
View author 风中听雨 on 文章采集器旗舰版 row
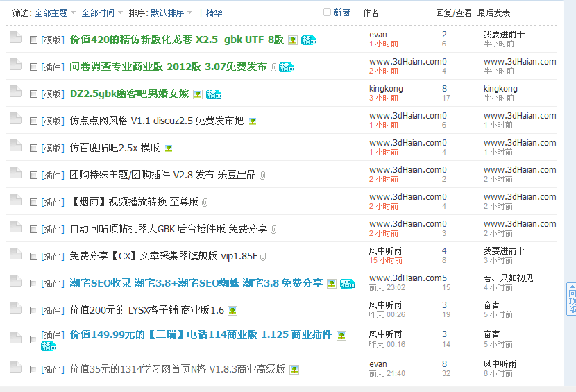(385, 251)
